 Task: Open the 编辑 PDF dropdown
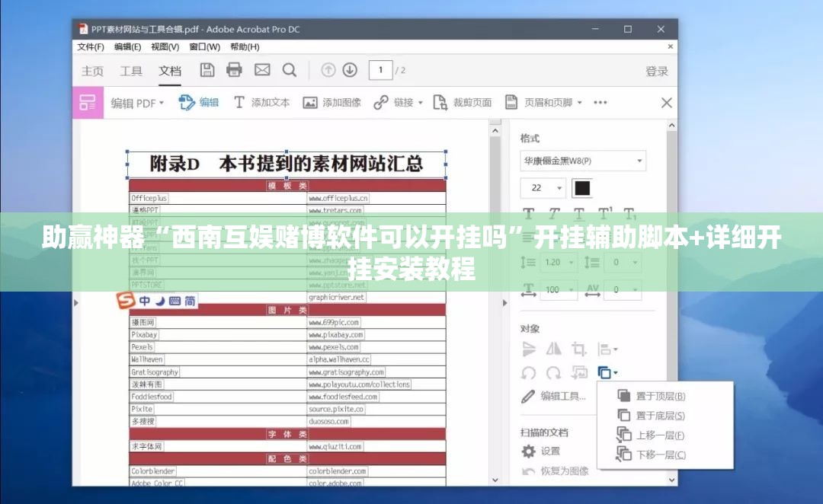point(137,103)
